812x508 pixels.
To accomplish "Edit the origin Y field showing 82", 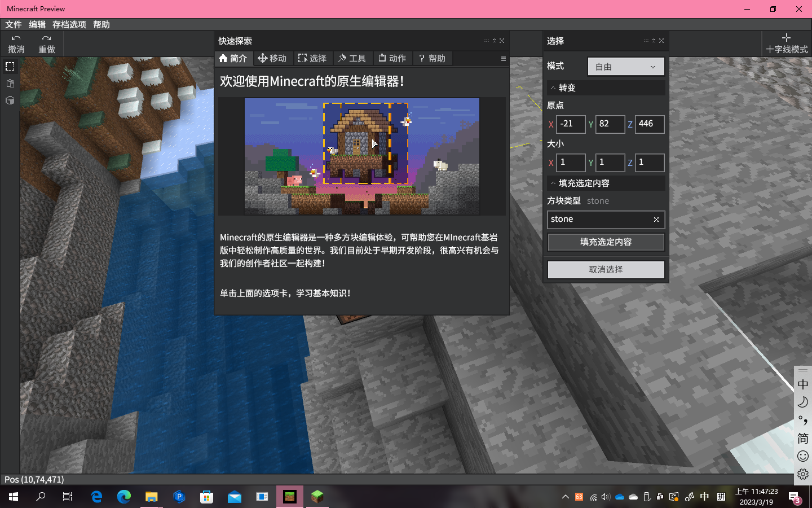I will tap(610, 124).
